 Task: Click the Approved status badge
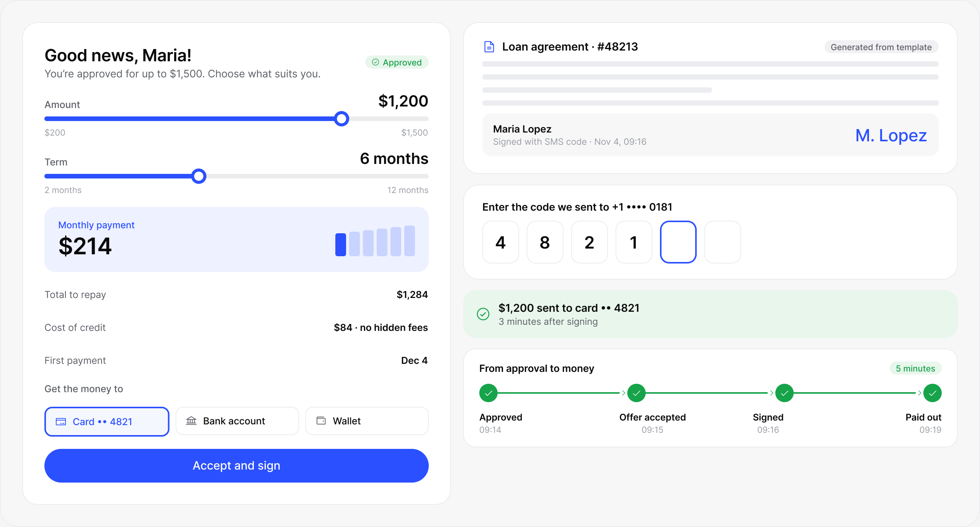coord(397,62)
